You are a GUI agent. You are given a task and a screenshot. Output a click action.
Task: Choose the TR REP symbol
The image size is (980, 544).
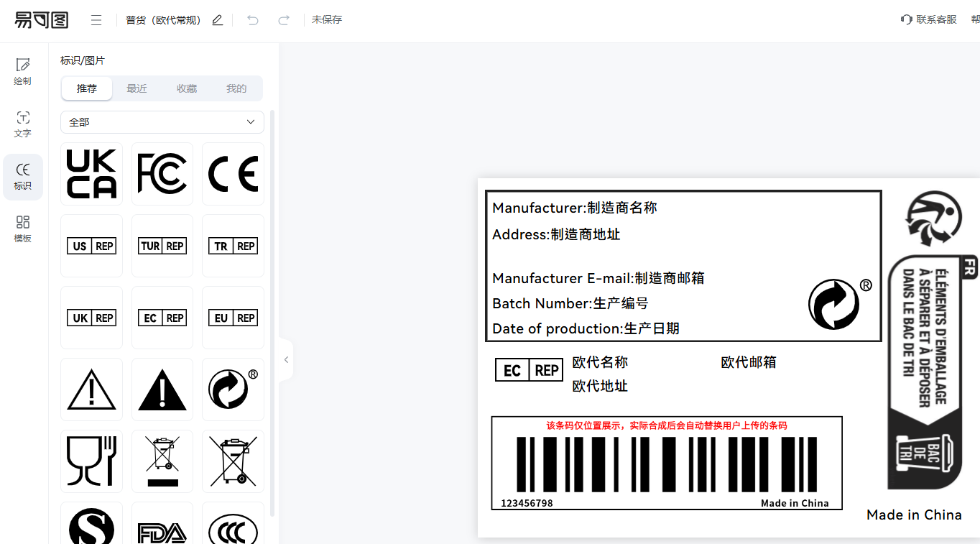(x=233, y=246)
